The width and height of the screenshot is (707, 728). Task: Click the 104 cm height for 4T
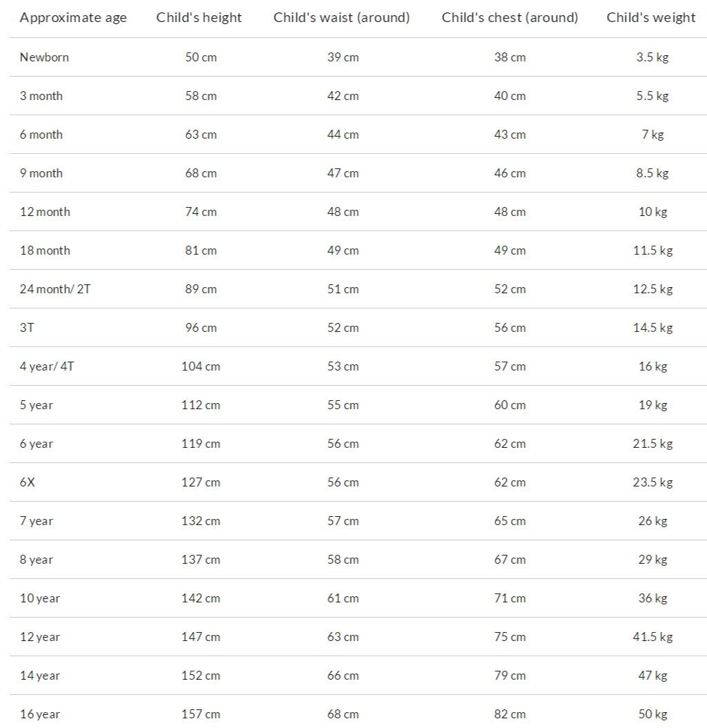(201, 366)
